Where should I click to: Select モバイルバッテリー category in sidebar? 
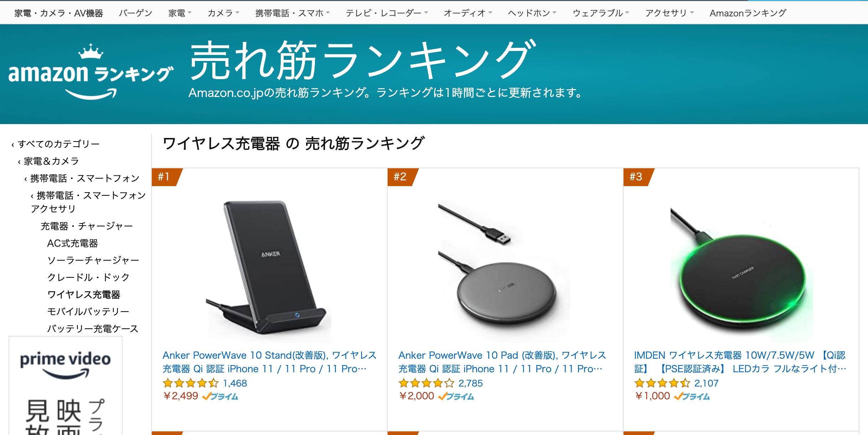click(x=88, y=311)
